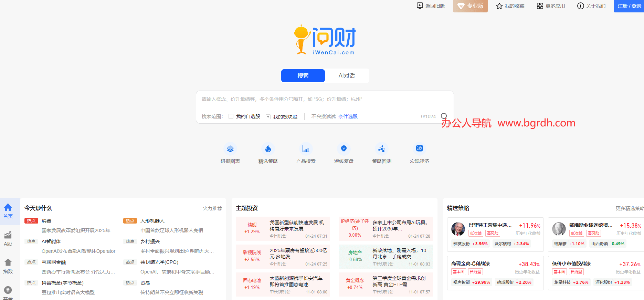
Task: Click the 专业版 diamond button
Action: 470,6
